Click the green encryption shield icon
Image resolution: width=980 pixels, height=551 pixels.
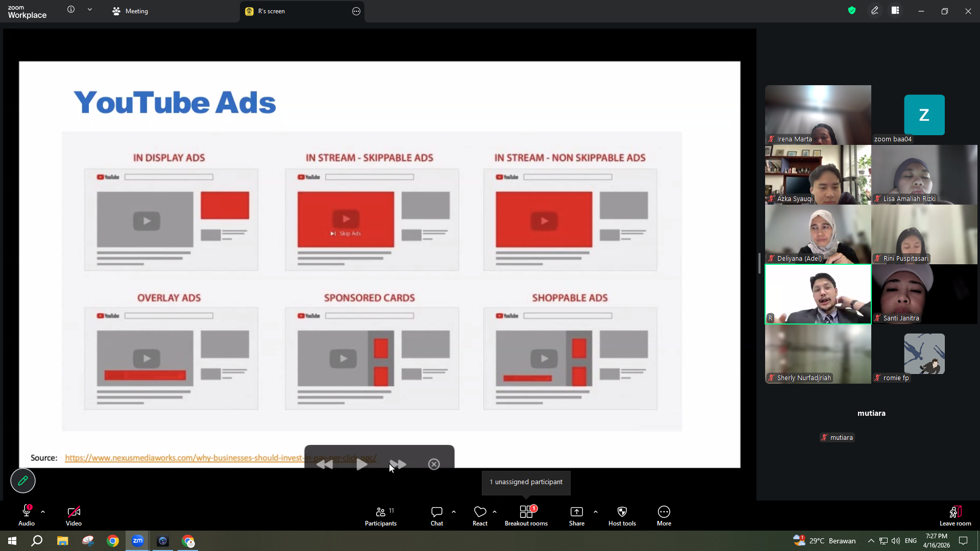[x=852, y=10]
